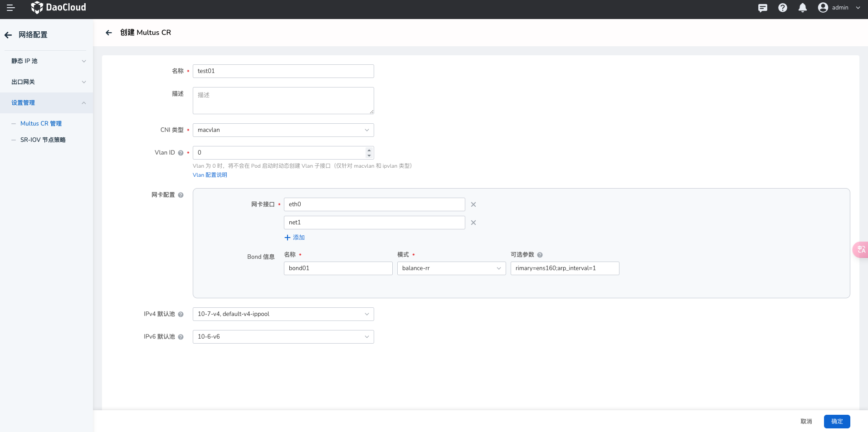This screenshot has height=432, width=868.
Task: Select SR-IOV 节点策略 in sidebar
Action: coord(43,140)
